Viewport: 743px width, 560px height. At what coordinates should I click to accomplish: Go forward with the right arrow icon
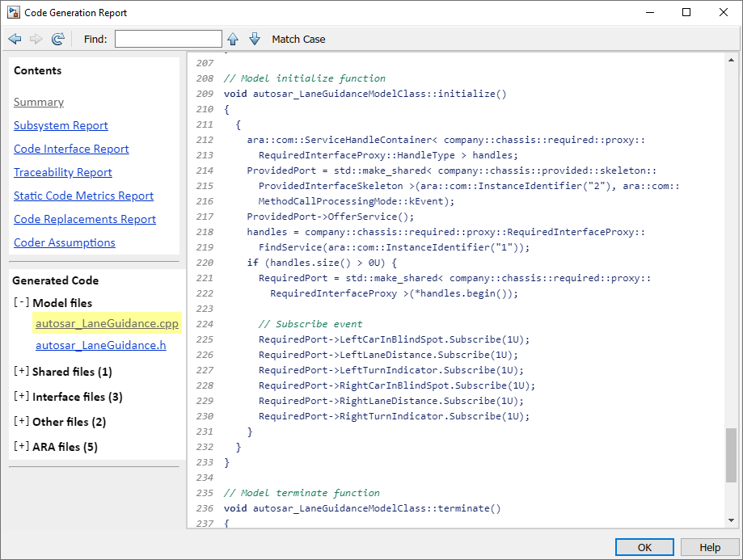36,40
